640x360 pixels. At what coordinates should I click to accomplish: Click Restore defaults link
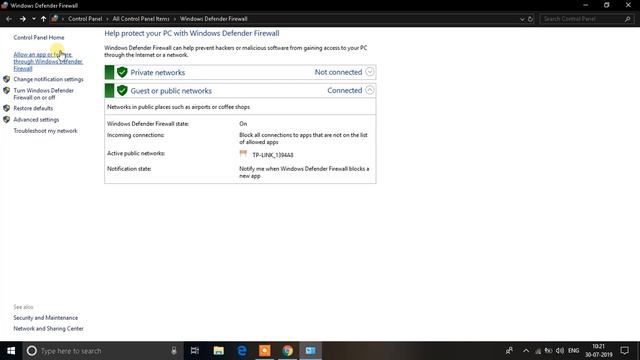click(x=33, y=109)
